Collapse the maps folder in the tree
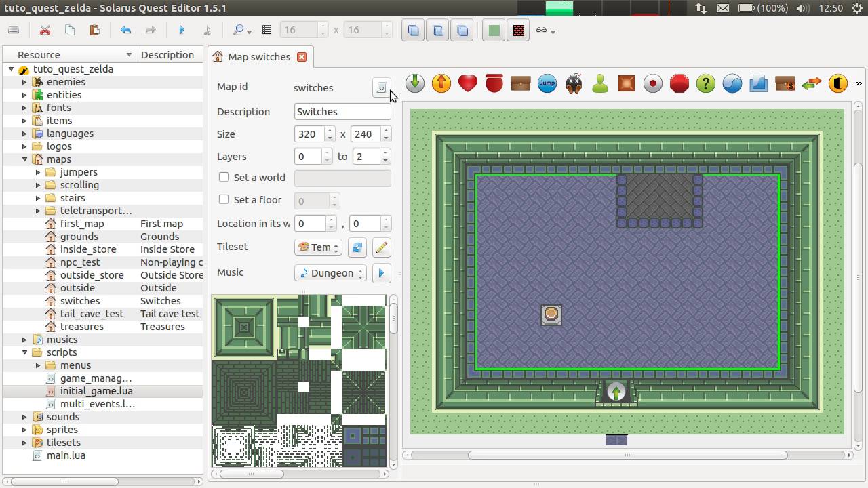The image size is (868, 488). tap(24, 159)
